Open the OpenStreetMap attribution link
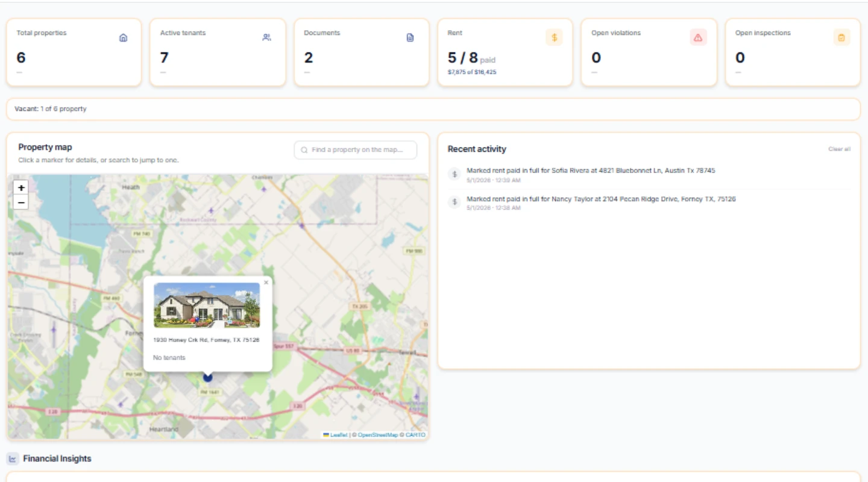868x482 pixels. point(378,434)
